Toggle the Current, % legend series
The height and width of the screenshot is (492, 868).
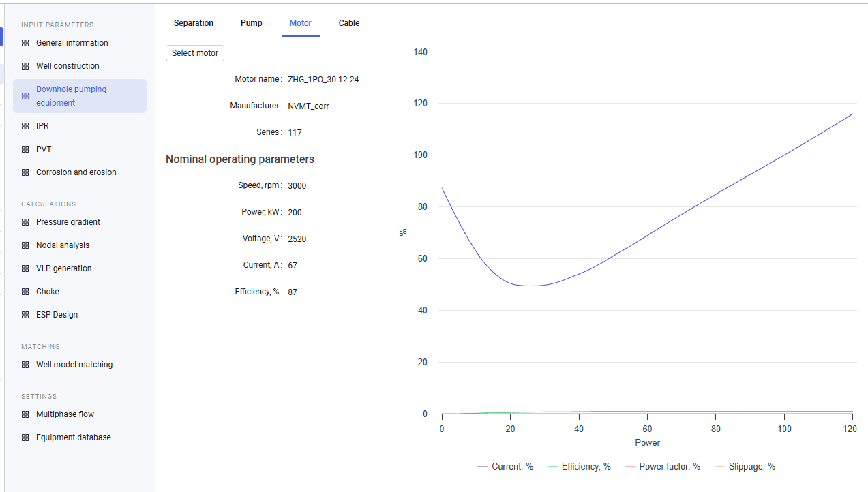[505, 467]
